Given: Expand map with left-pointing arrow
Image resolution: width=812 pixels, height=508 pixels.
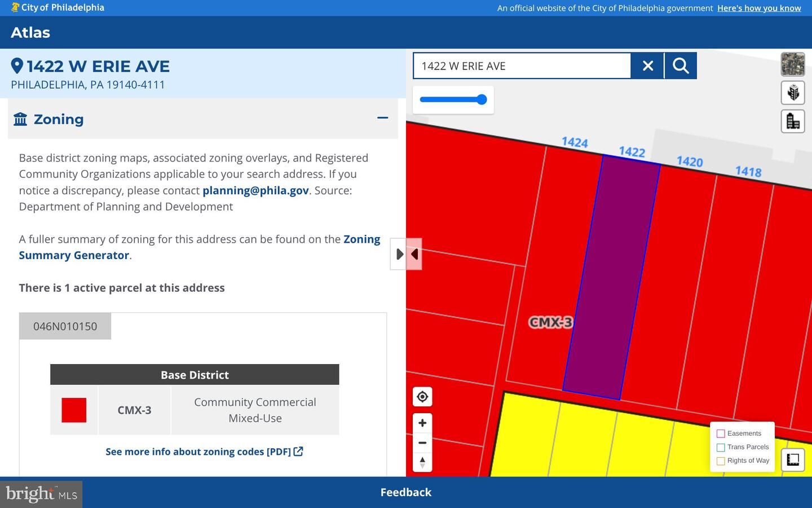Looking at the screenshot, I should (x=414, y=254).
